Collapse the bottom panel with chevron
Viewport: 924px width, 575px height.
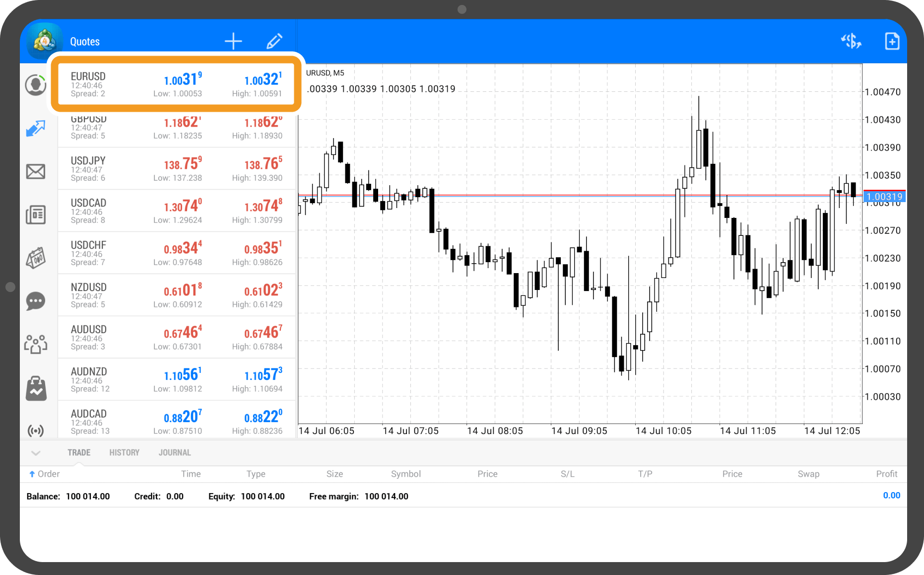tap(36, 453)
